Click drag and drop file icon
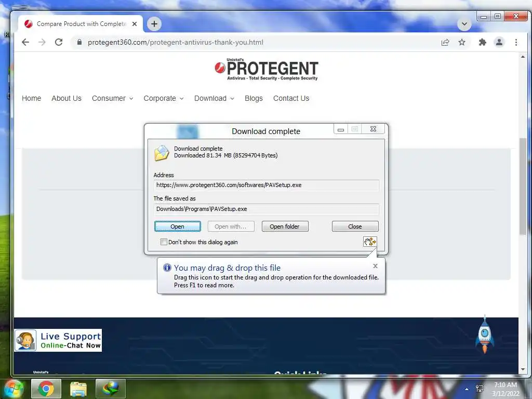The width and height of the screenshot is (532, 399). click(370, 242)
